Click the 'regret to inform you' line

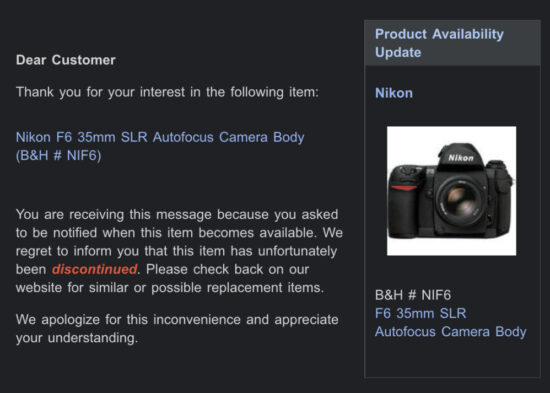click(x=176, y=251)
